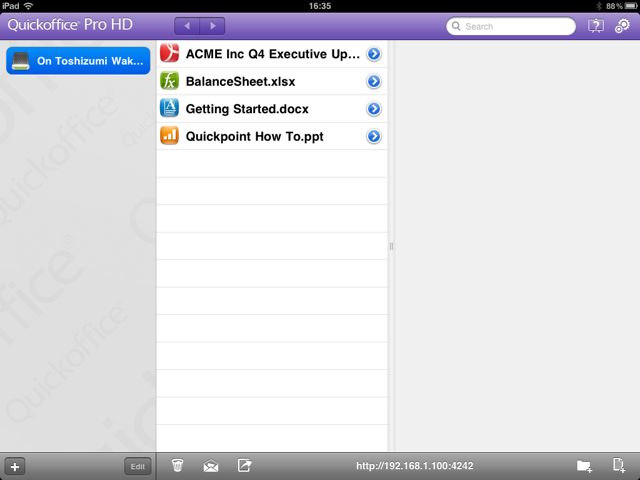640x480 pixels.
Task: Go forward with the right arrow button
Action: [212, 26]
